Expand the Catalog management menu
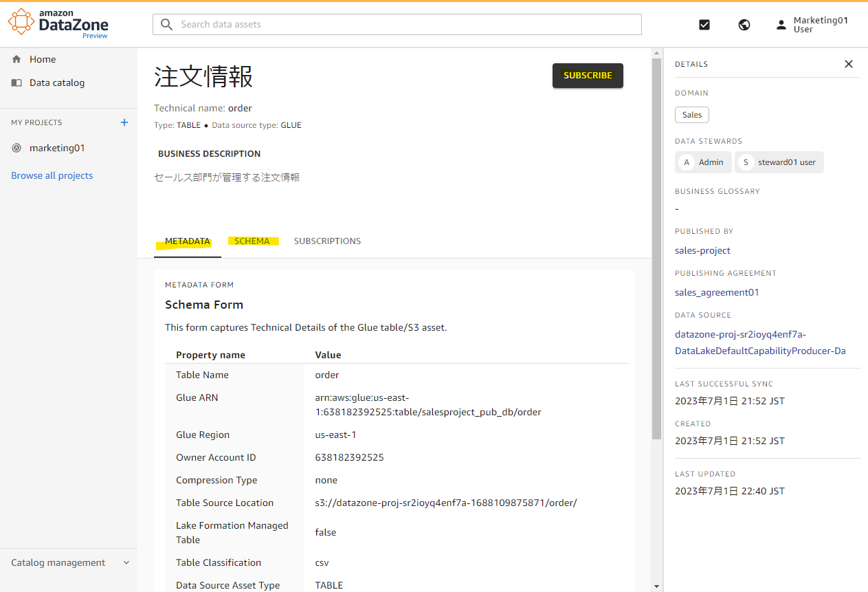 [x=68, y=562]
